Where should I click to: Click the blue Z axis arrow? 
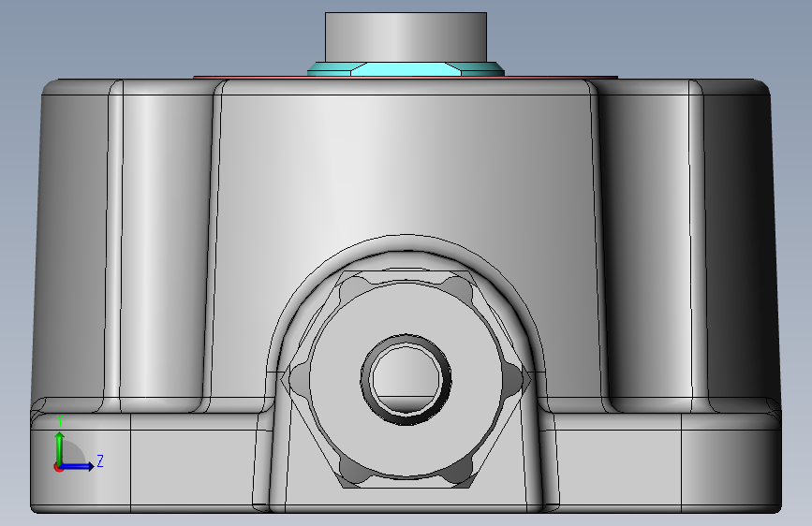click(78, 466)
